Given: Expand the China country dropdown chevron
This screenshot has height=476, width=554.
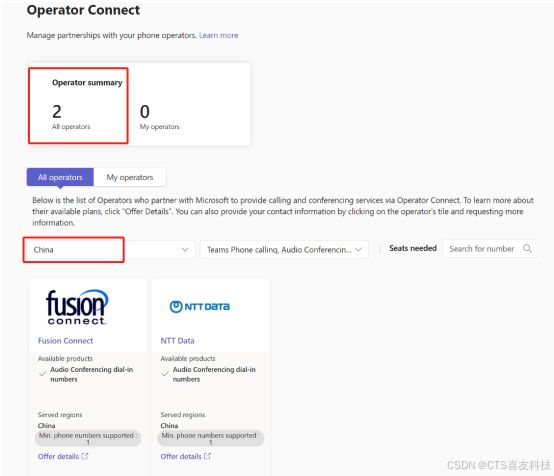Looking at the screenshot, I should [185, 249].
